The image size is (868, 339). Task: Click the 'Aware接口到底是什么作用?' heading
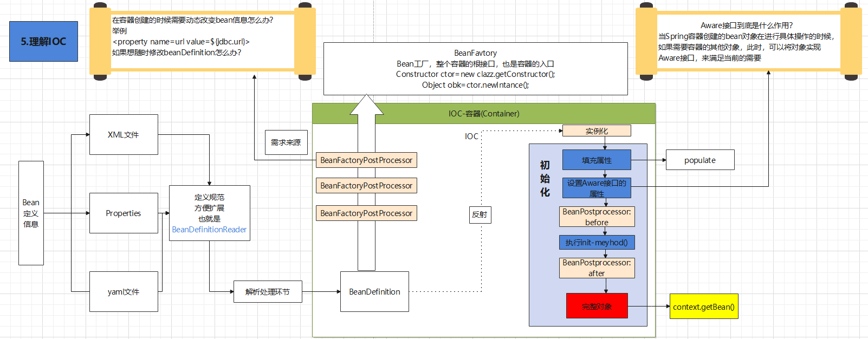coord(747,25)
